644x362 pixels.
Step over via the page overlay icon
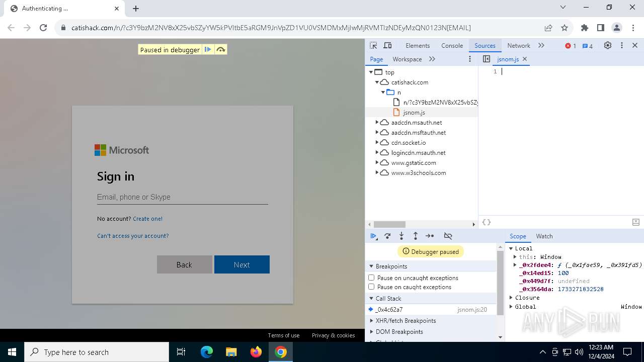point(220,49)
